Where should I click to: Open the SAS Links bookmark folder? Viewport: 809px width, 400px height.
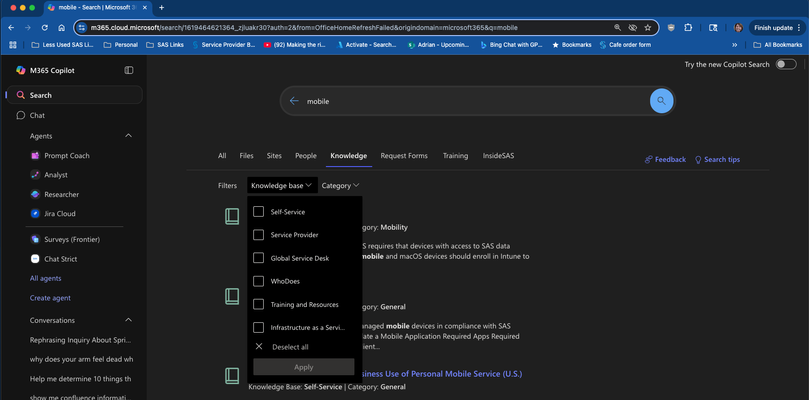[165, 45]
